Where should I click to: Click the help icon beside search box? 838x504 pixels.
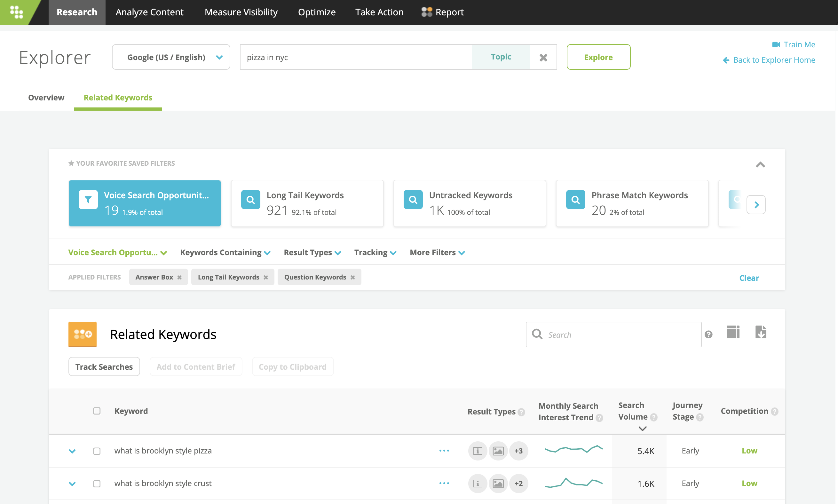click(708, 335)
